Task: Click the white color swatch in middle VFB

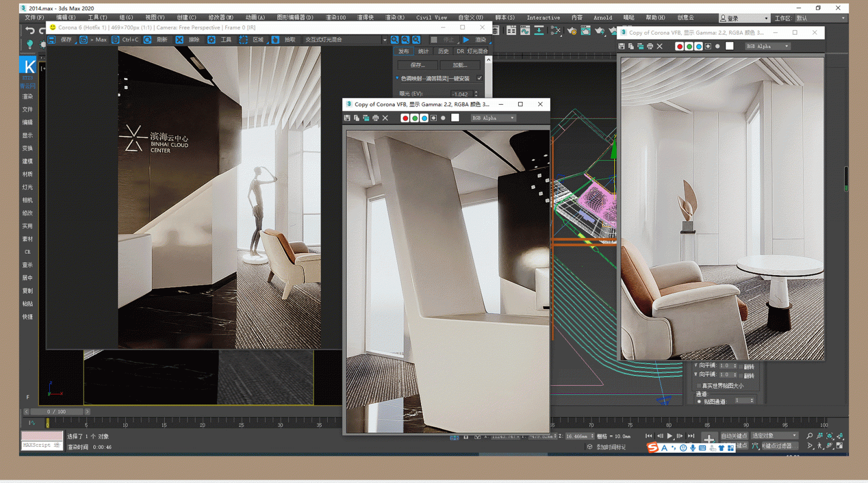Action: point(455,118)
